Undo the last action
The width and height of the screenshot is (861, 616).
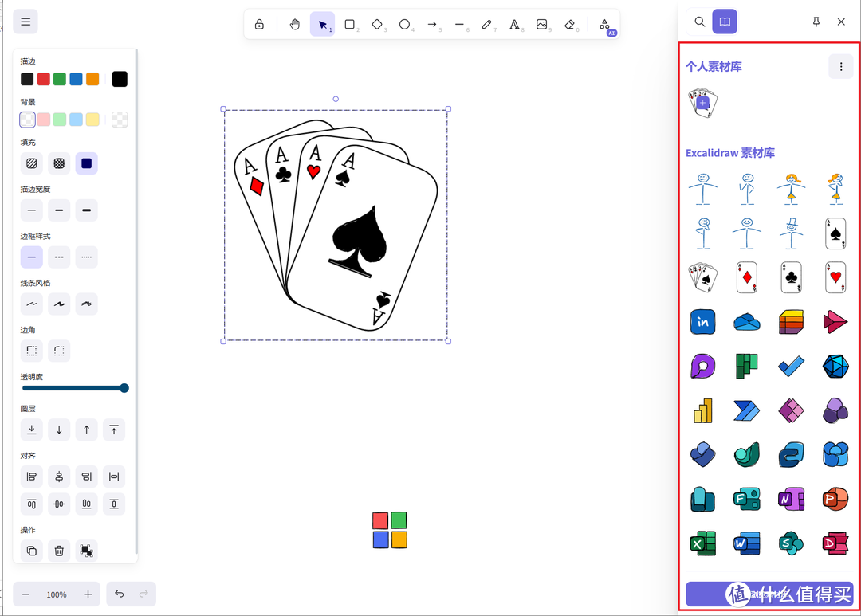tap(118, 594)
